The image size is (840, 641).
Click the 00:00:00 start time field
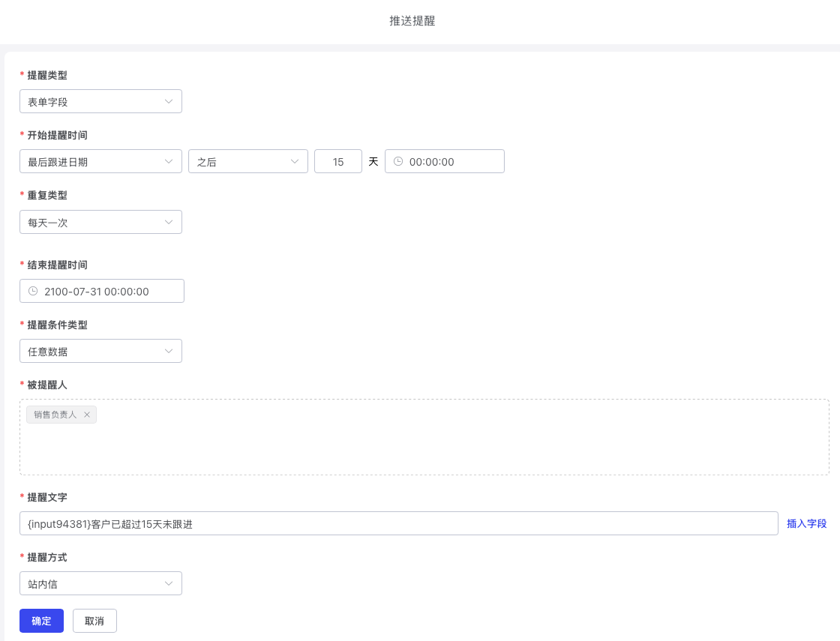[x=445, y=161]
